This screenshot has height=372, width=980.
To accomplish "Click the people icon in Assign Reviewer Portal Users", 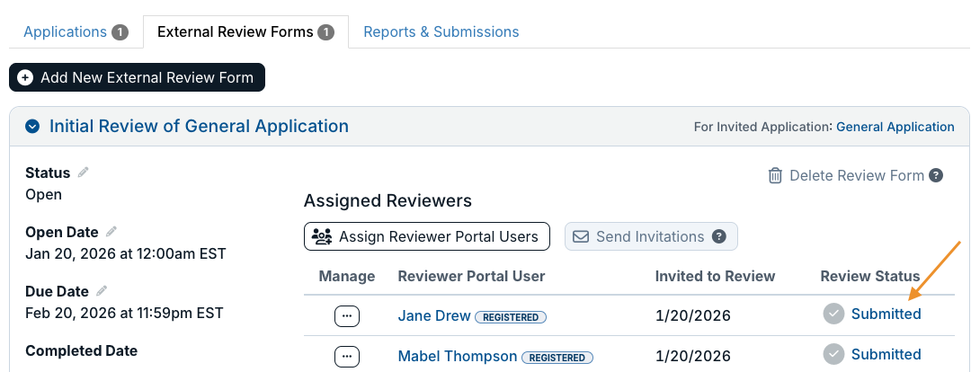I will (322, 236).
